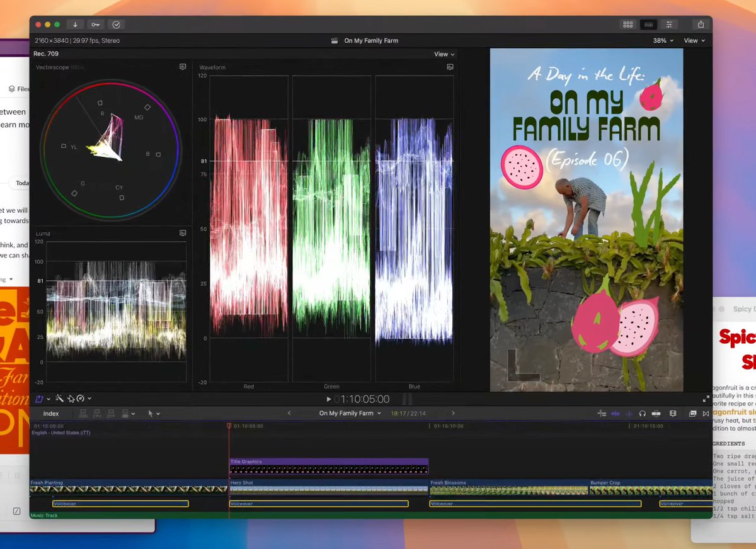The image size is (756, 549).
Task: Toggle the browser grid icon in toolbar
Action: click(627, 25)
